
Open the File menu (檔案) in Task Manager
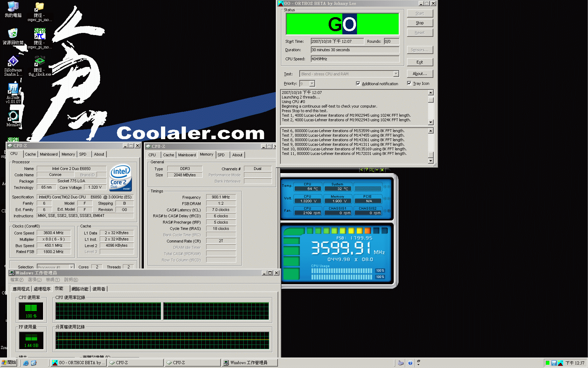[17, 280]
